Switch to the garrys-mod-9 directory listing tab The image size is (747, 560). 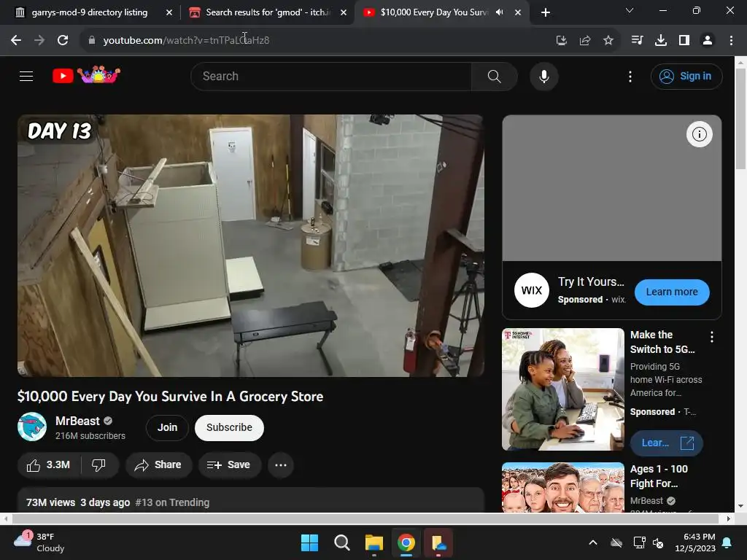(90, 12)
